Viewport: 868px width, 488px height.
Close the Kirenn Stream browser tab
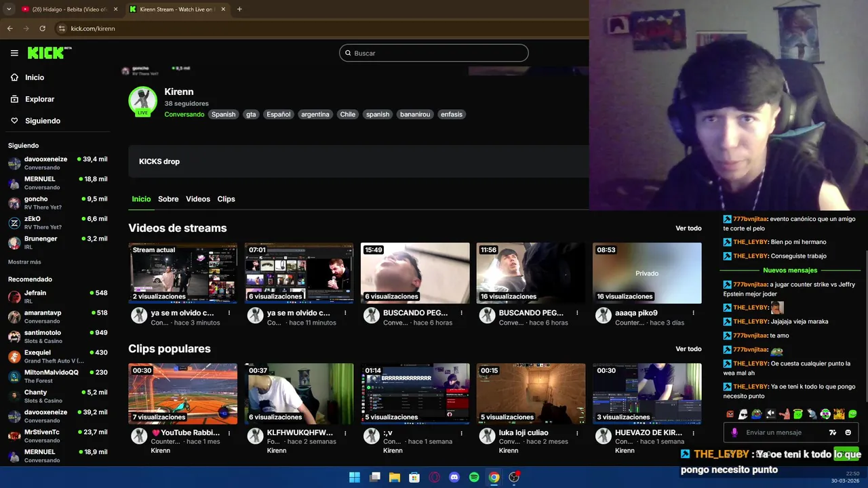[222, 9]
